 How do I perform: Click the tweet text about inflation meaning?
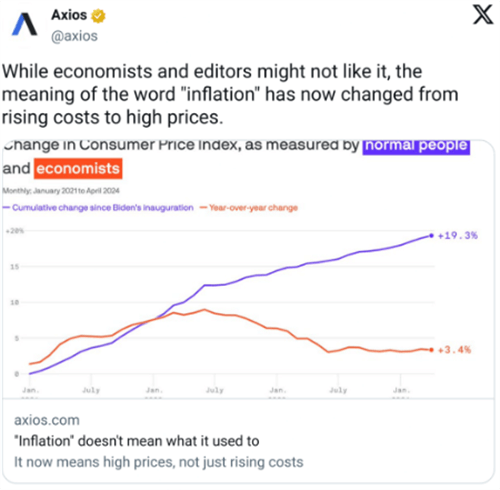[x=230, y=94]
